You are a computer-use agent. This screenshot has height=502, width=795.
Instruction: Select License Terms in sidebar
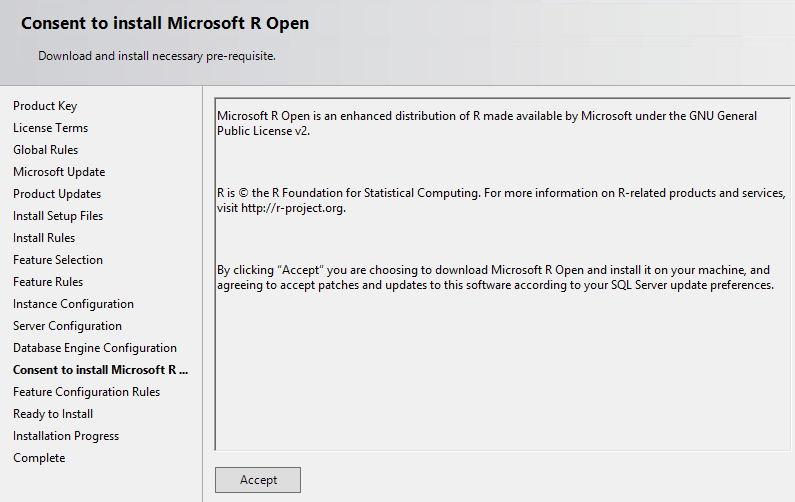click(x=50, y=128)
